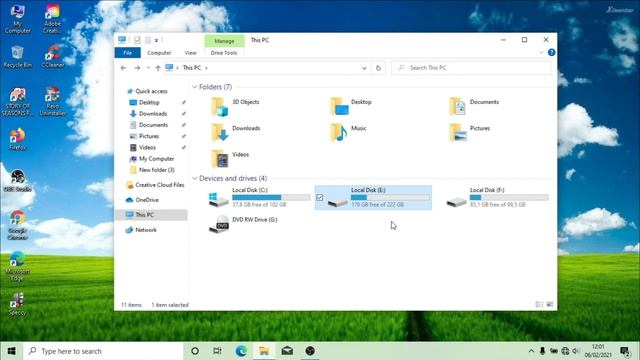Select Quick access in navigation pane

point(151,91)
